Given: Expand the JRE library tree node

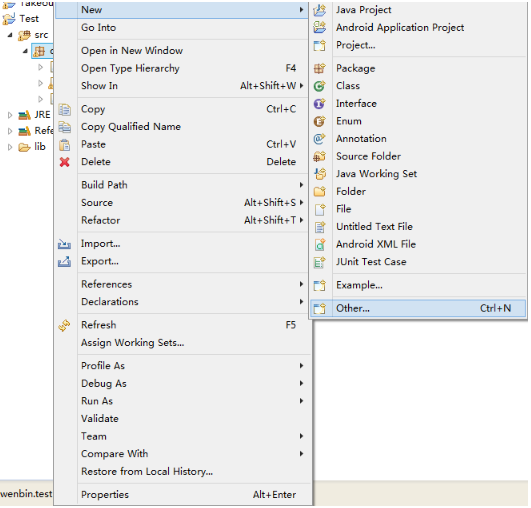Looking at the screenshot, I should click(10, 115).
